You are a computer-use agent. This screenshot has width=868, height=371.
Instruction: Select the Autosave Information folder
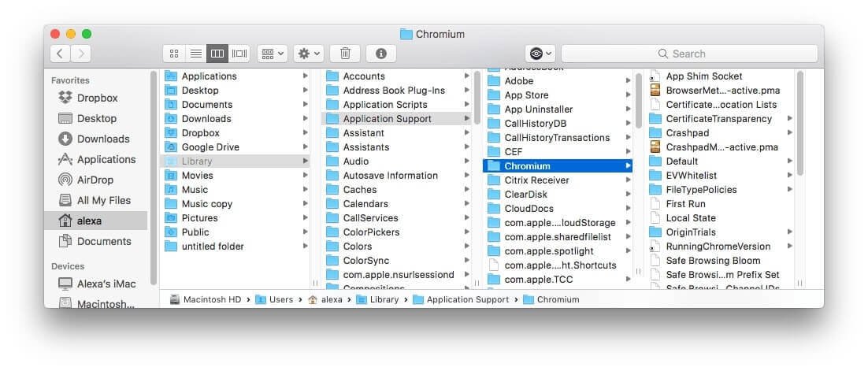pos(396,176)
